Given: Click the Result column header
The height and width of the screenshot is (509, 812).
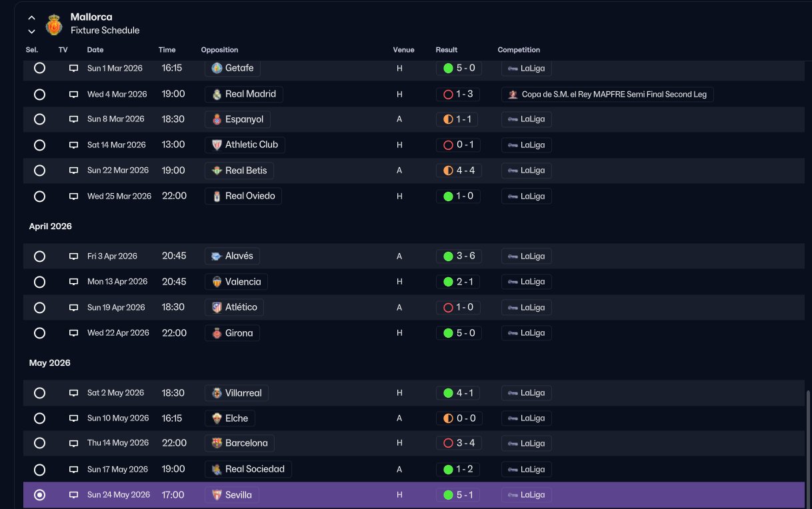Looking at the screenshot, I should [447, 50].
